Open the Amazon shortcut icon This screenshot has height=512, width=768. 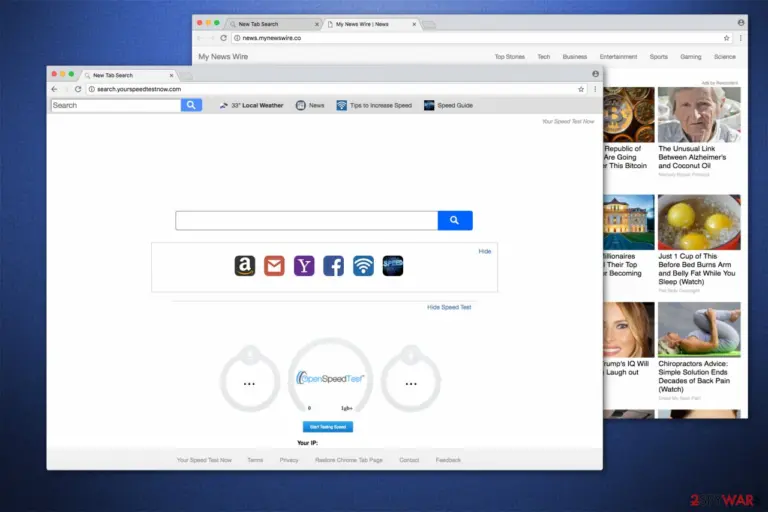(x=245, y=266)
